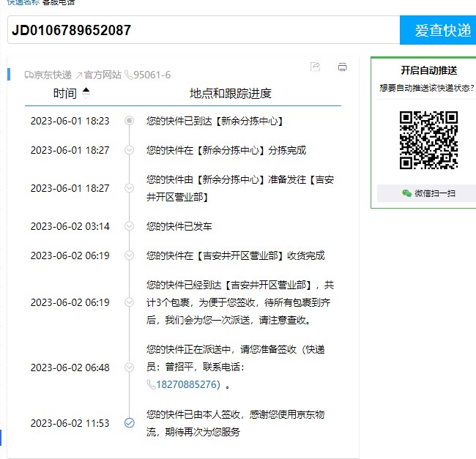
Task: Click text 【新余分拣中心】分拣完成
Action: [x=250, y=151]
